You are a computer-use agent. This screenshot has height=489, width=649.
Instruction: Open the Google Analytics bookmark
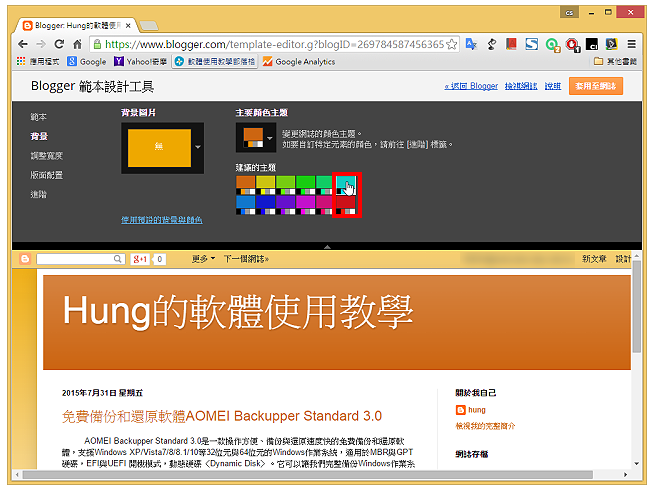299,61
